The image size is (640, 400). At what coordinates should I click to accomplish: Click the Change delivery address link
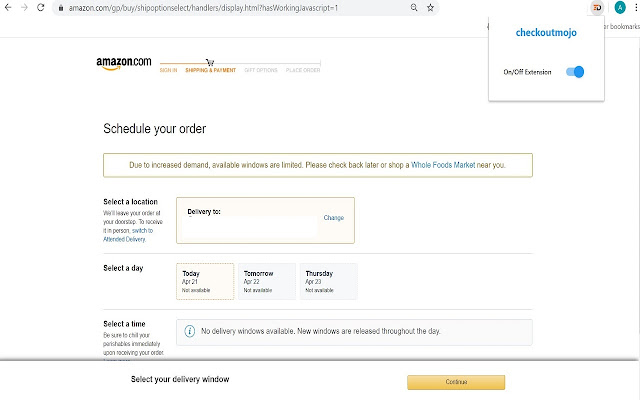coord(334,218)
